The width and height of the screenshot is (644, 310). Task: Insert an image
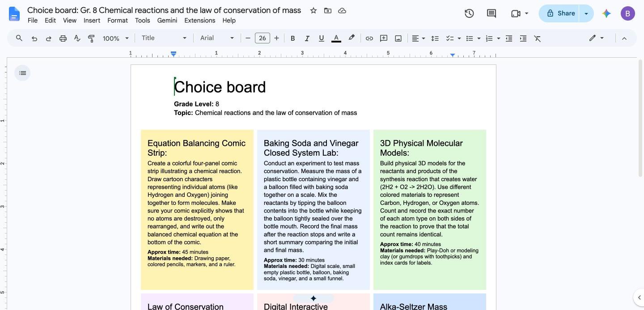pyautogui.click(x=398, y=38)
